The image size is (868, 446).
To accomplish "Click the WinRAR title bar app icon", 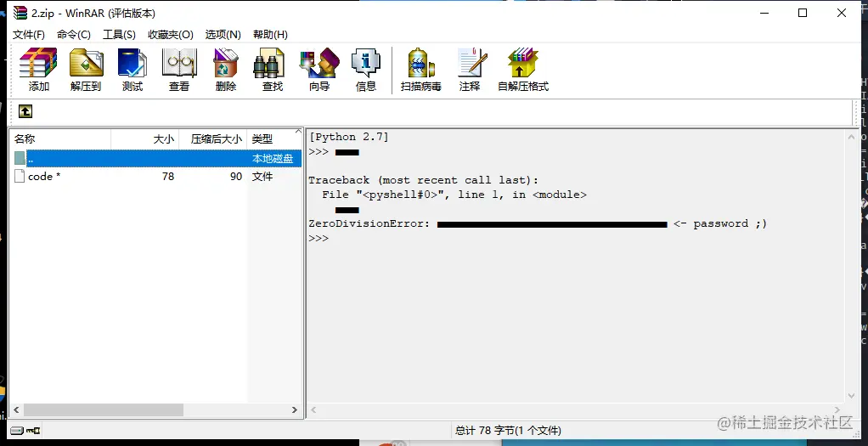I will [20, 12].
